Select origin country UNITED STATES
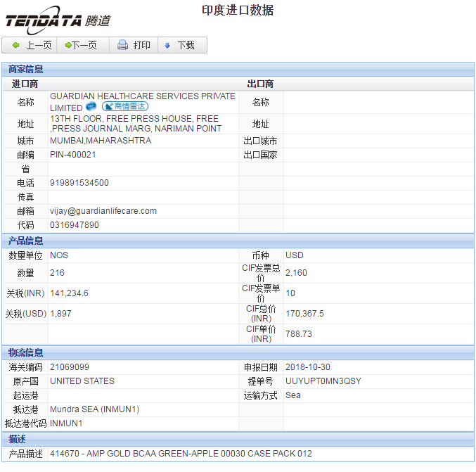 pyautogui.click(x=82, y=381)
